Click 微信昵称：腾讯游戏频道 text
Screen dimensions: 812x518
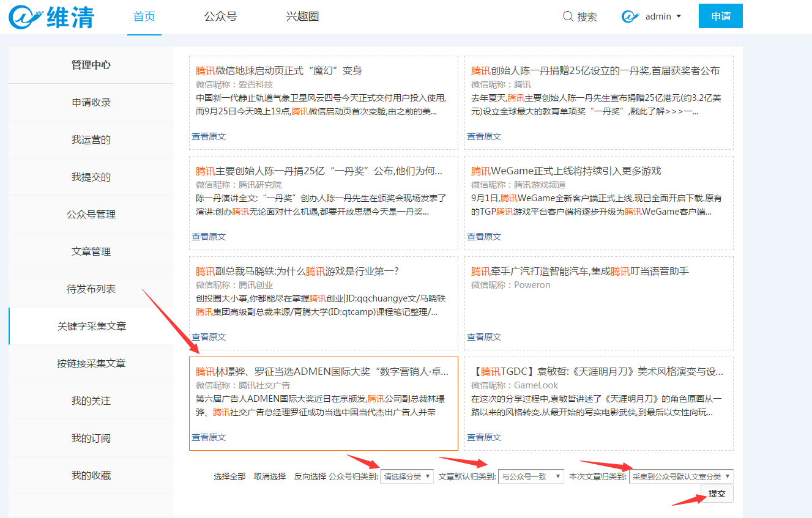pyautogui.click(x=518, y=185)
